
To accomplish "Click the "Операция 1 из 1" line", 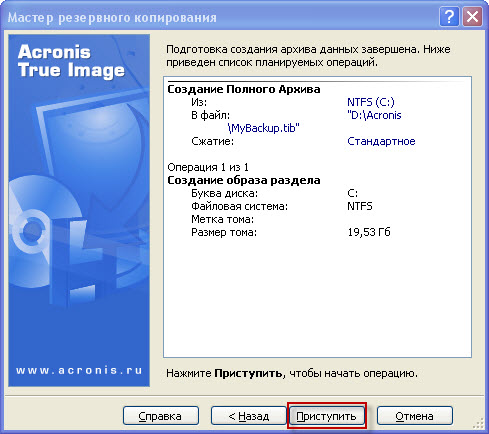I will (208, 167).
